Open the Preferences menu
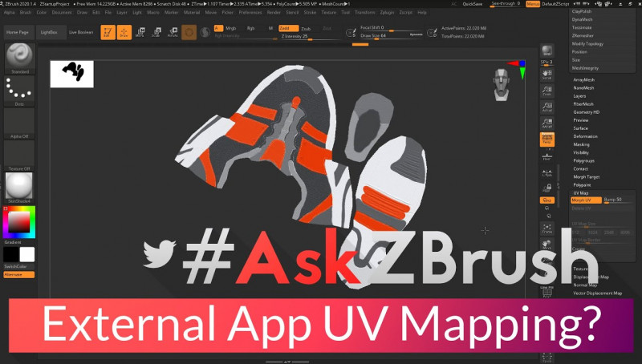This screenshot has width=642, height=364. [250, 13]
